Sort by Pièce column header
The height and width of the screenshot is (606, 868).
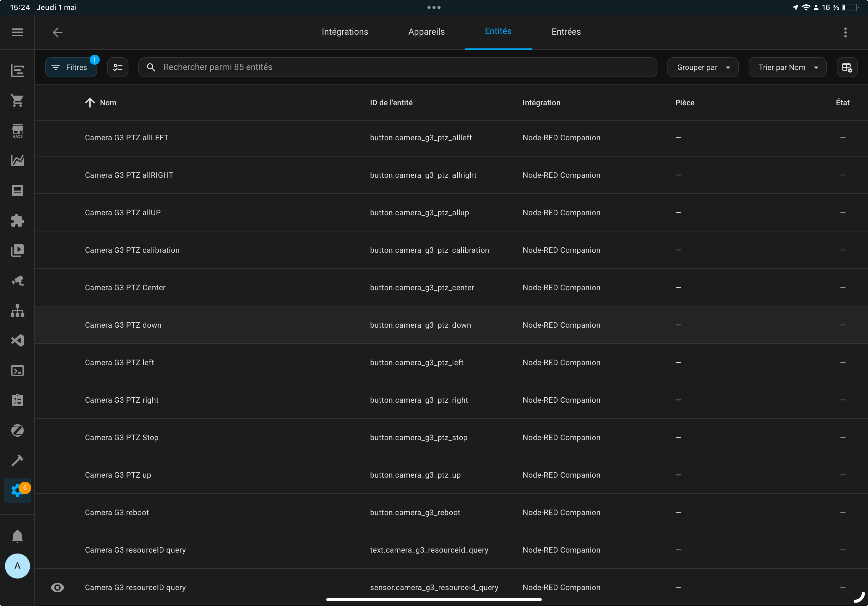click(685, 102)
